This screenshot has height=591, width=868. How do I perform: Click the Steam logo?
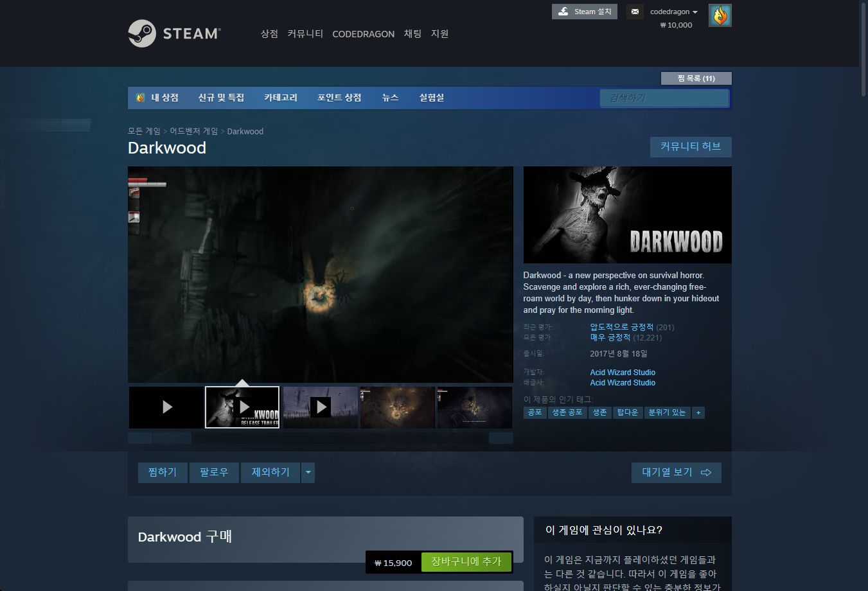pos(174,33)
